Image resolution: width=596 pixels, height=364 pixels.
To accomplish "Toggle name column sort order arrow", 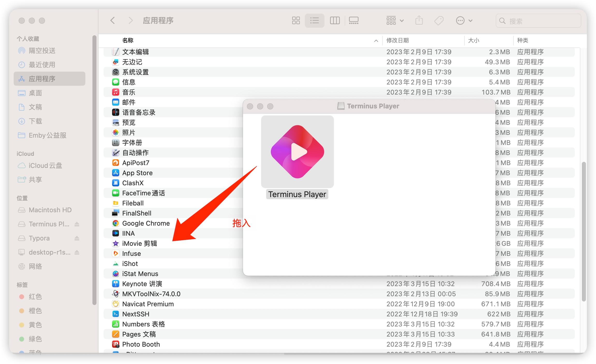I will click(376, 41).
